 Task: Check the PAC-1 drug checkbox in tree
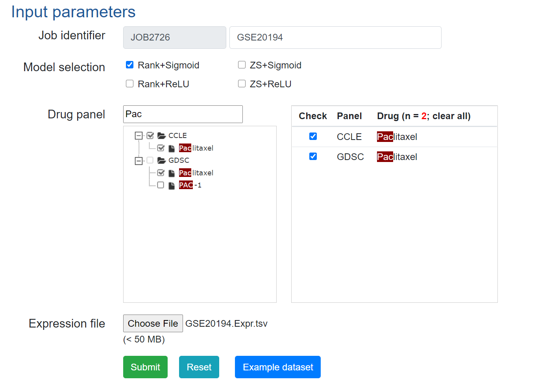[161, 185]
